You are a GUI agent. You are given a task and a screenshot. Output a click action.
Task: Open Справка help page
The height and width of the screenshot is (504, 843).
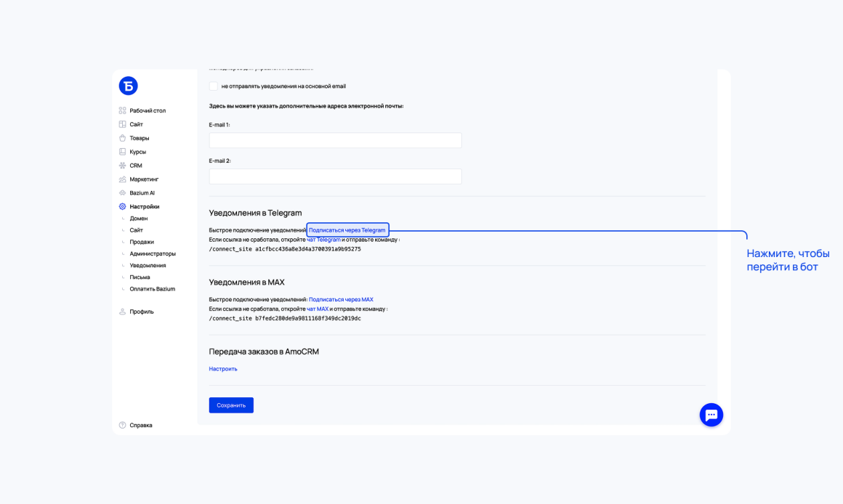141,425
